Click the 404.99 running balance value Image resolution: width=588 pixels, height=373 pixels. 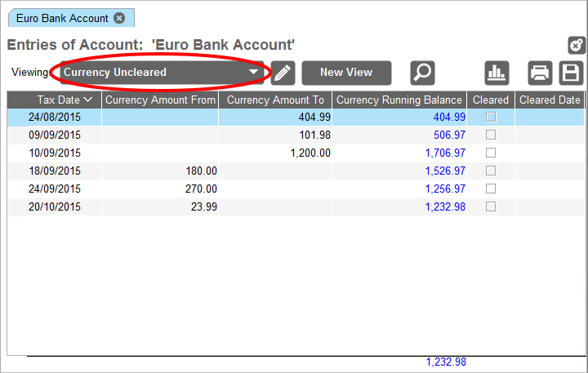pyautogui.click(x=449, y=117)
